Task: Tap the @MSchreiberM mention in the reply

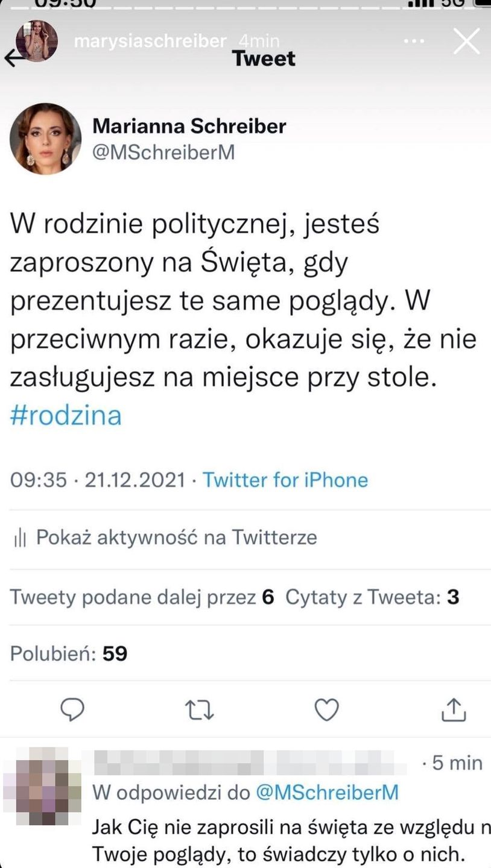Action: click(328, 792)
